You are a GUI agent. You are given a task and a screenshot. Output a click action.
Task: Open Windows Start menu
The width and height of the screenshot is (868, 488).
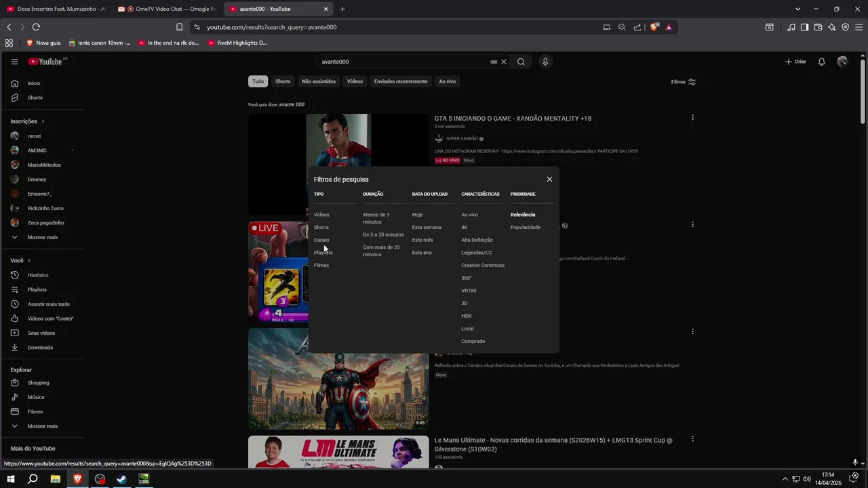pyautogui.click(x=11, y=479)
